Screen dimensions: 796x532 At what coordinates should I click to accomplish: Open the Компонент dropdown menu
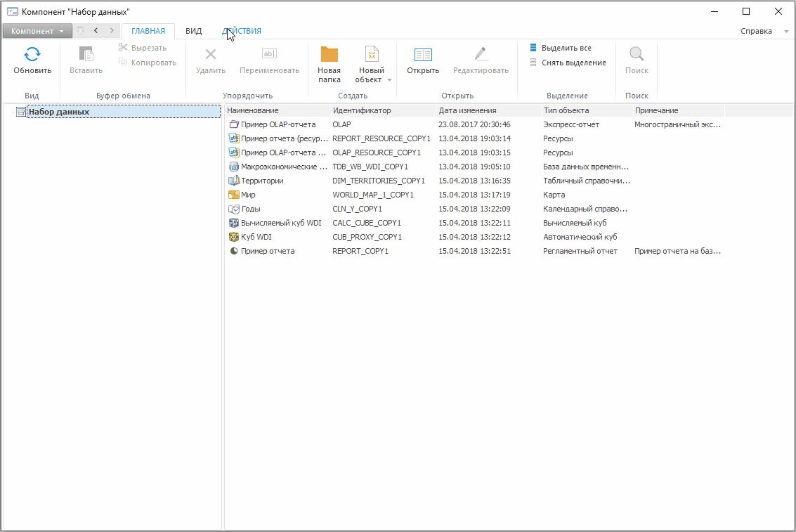pyautogui.click(x=37, y=31)
